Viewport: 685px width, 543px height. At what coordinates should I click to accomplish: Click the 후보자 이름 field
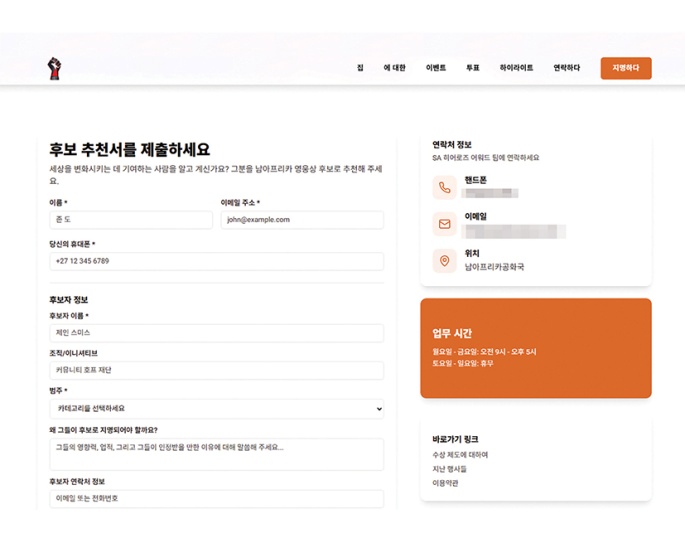(216, 333)
